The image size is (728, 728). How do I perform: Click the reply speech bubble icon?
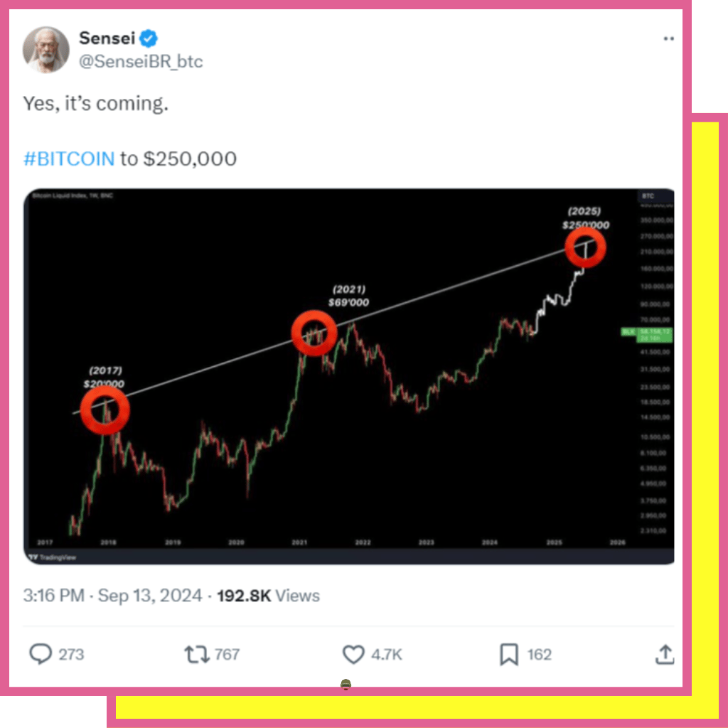point(41,654)
